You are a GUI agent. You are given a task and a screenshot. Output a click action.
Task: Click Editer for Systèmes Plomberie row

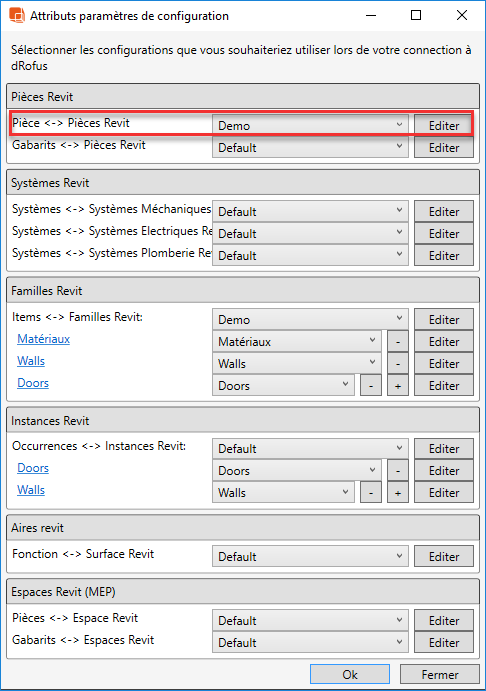click(x=444, y=256)
